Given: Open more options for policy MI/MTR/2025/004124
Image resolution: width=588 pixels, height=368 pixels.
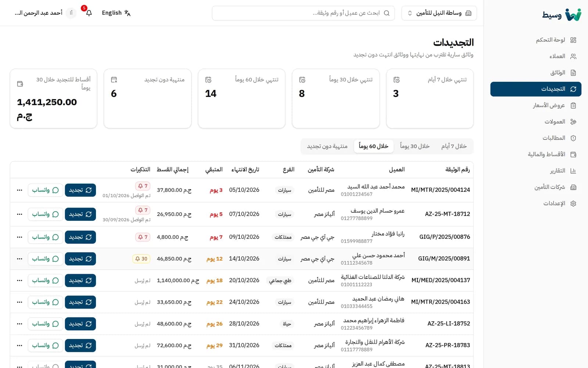Looking at the screenshot, I should pos(19,190).
